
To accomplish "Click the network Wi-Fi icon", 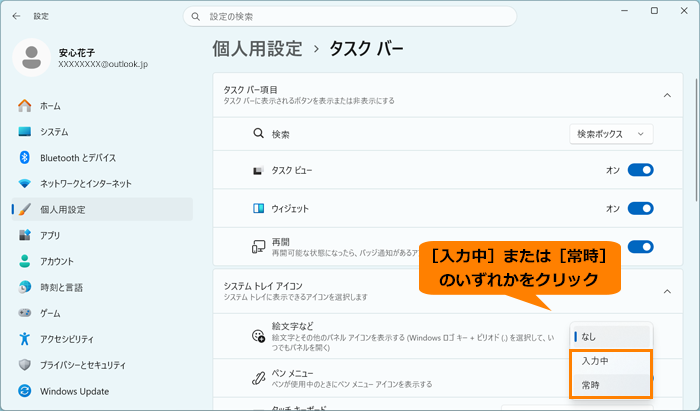I will point(25,183).
